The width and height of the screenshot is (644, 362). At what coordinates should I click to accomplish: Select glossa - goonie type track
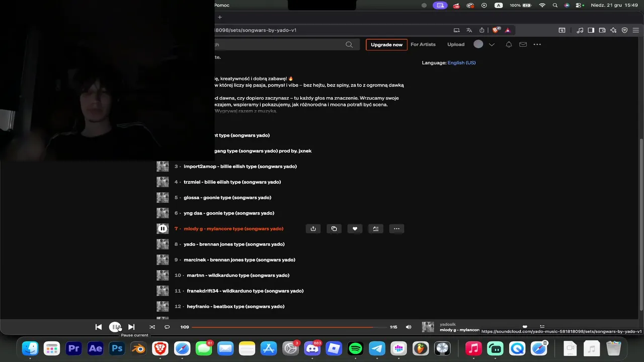(227, 198)
